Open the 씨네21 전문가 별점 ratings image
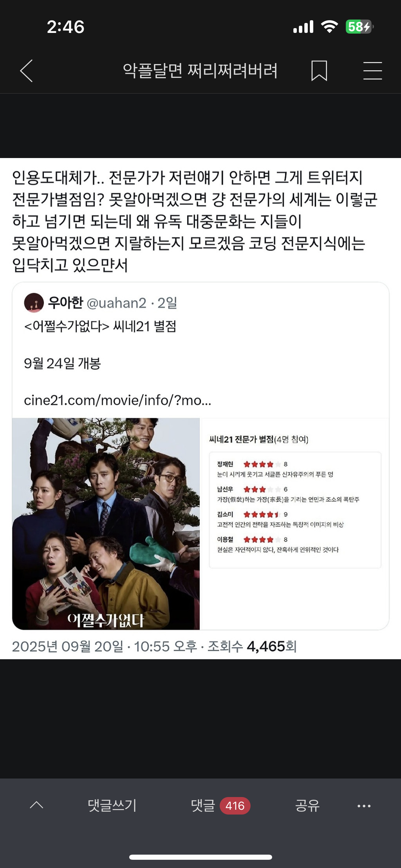This screenshot has width=401, height=868. click(x=295, y=524)
